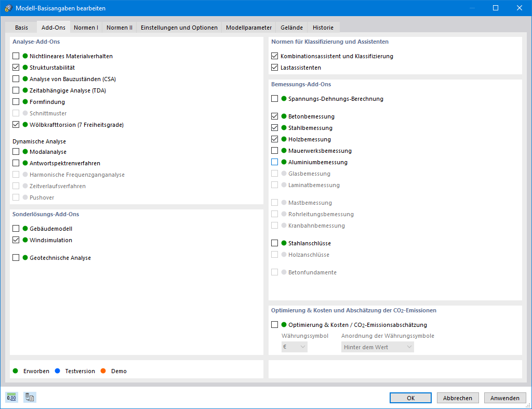Click the decimal places settings icon
Image resolution: width=532 pixels, height=409 pixels.
[11, 397]
